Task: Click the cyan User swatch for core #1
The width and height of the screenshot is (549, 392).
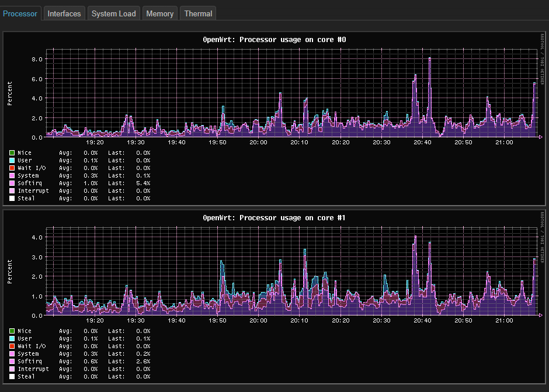Action: coord(12,339)
